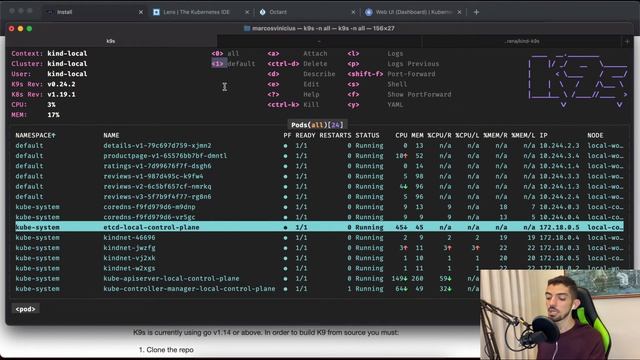The height and width of the screenshot is (360, 640).
Task: Select the kube-controller-manager-local-control-plane pod row
Action: pos(247,288)
